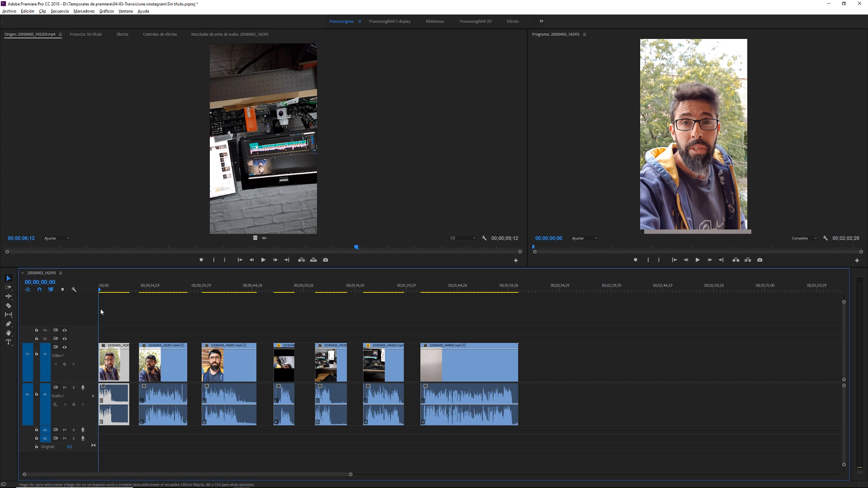
Task: Click Source monitor blue playhead scrubber
Action: point(356,247)
